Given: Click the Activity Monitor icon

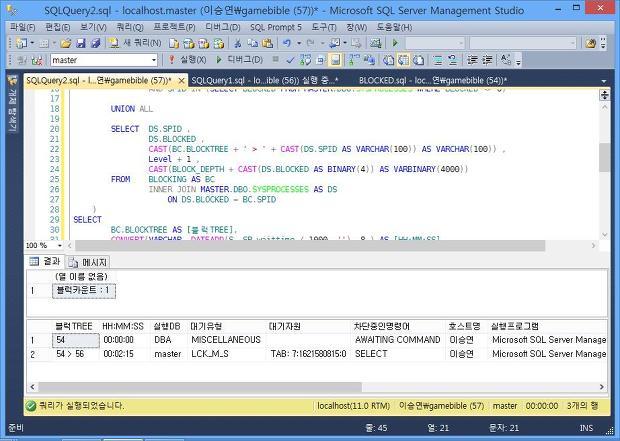Looking at the screenshot, I should coord(375,43).
